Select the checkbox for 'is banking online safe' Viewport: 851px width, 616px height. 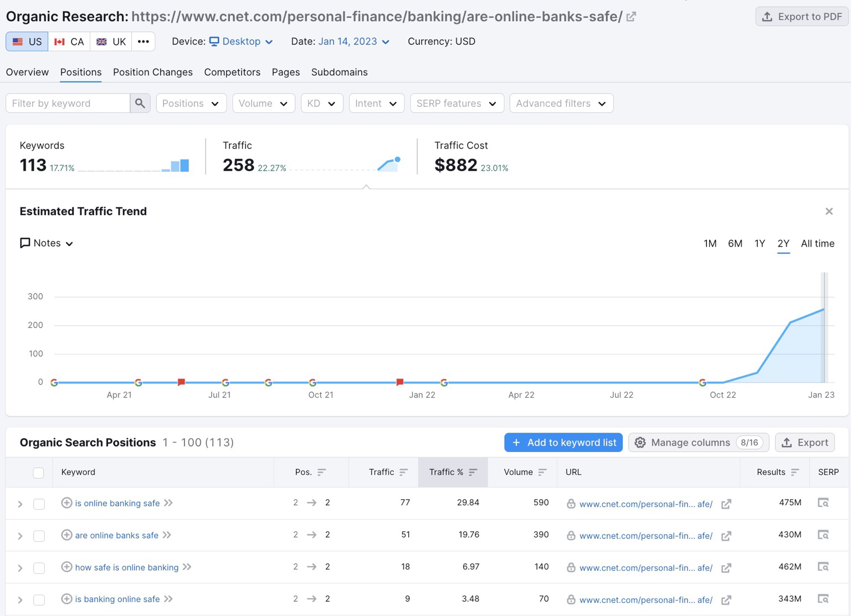[x=39, y=600]
